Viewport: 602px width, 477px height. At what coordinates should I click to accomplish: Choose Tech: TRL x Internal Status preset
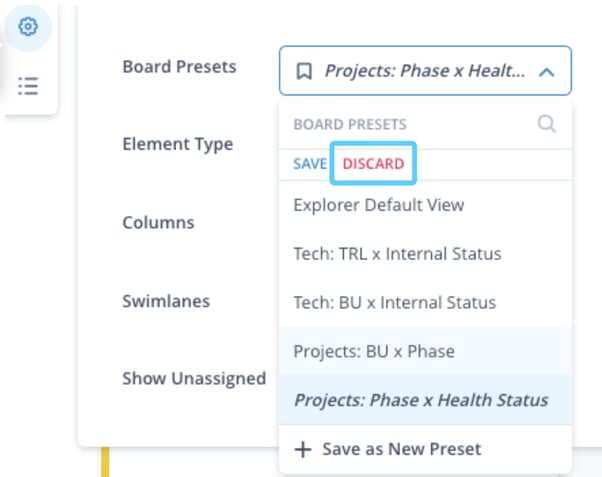[397, 254]
